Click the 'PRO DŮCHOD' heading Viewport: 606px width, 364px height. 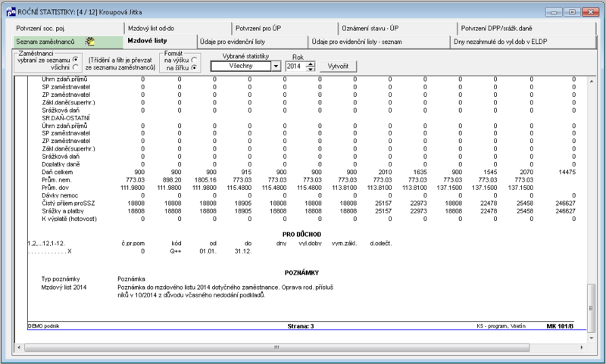tap(301, 235)
